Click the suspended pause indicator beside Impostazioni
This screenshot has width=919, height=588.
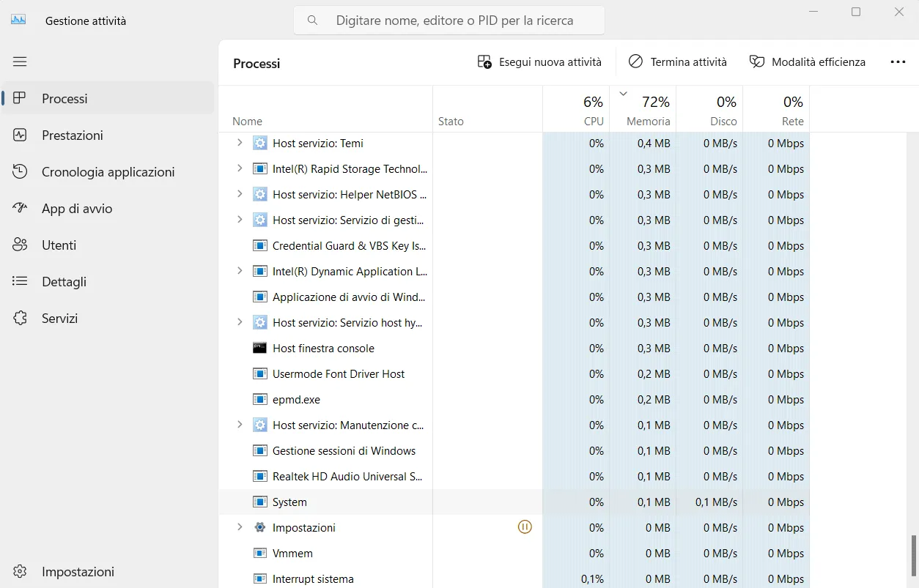tap(525, 526)
